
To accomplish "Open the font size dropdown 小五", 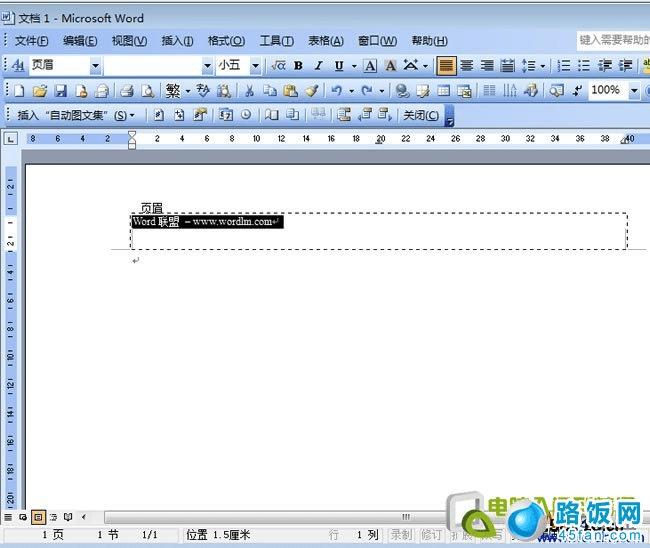I will point(255,66).
